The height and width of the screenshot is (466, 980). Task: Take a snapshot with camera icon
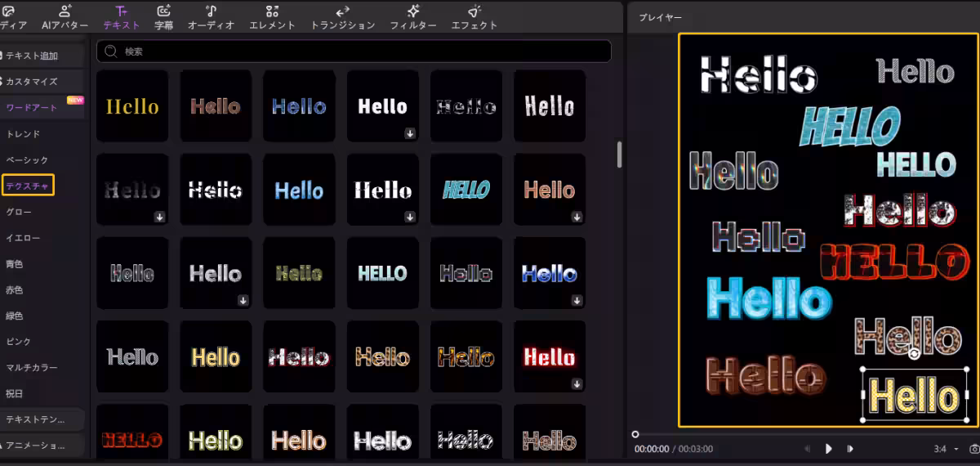pyautogui.click(x=973, y=449)
